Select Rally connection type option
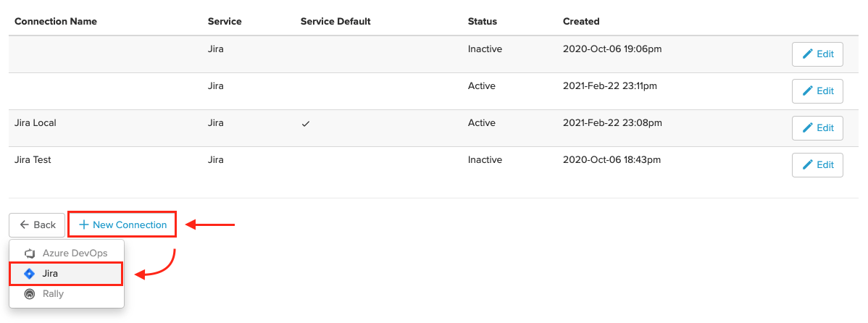The width and height of the screenshot is (868, 323). [x=67, y=294]
